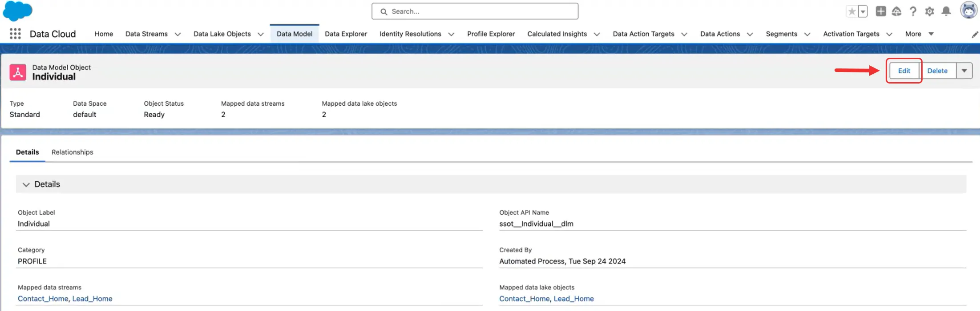Open the more actions dropdown beside Delete

(964, 71)
